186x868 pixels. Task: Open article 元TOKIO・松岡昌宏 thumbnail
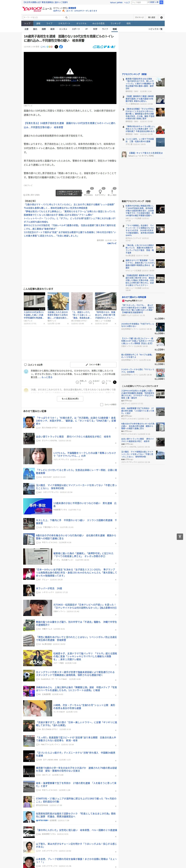click(38, 608)
